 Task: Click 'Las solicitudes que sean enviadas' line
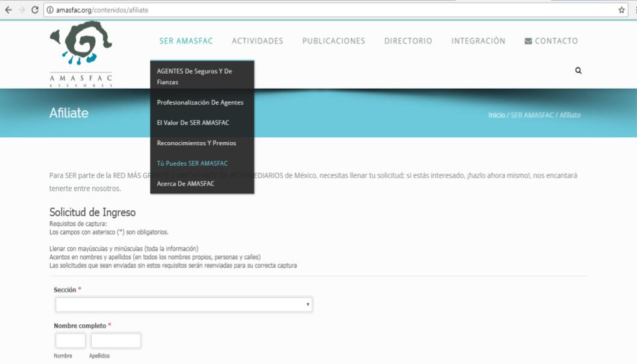coord(173,265)
